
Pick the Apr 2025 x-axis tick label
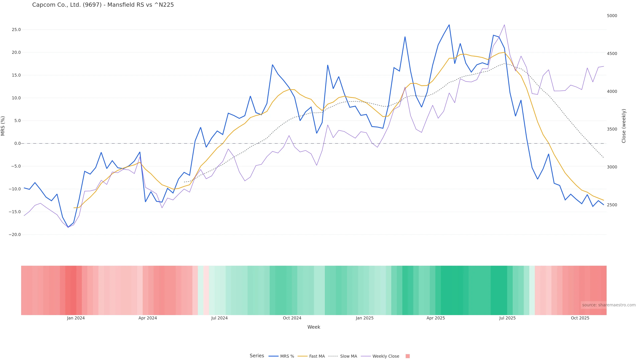[436, 318]
